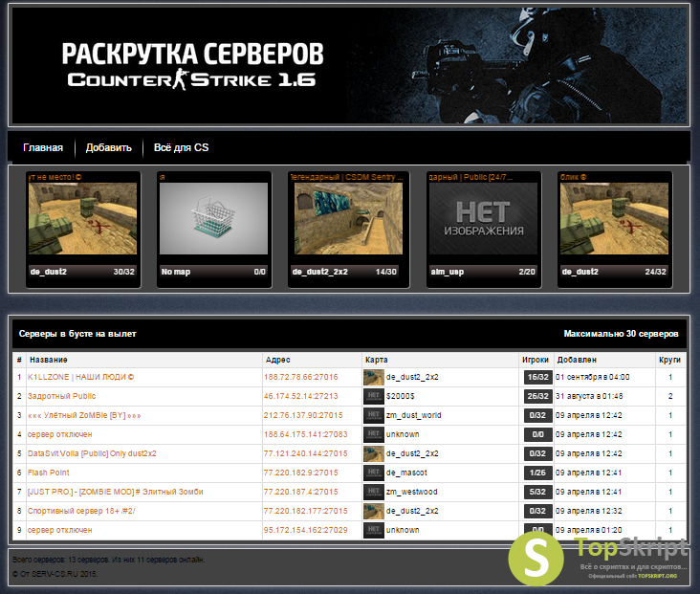The width and height of the screenshot is (700, 594).
Task: Click address 77.220.187.4:27015
Action: pyautogui.click(x=300, y=492)
